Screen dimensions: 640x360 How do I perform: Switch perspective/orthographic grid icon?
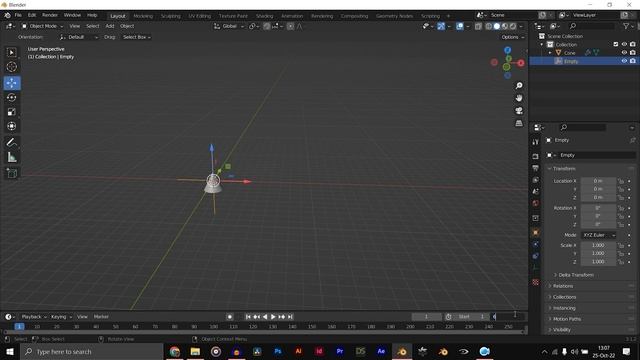(519, 123)
